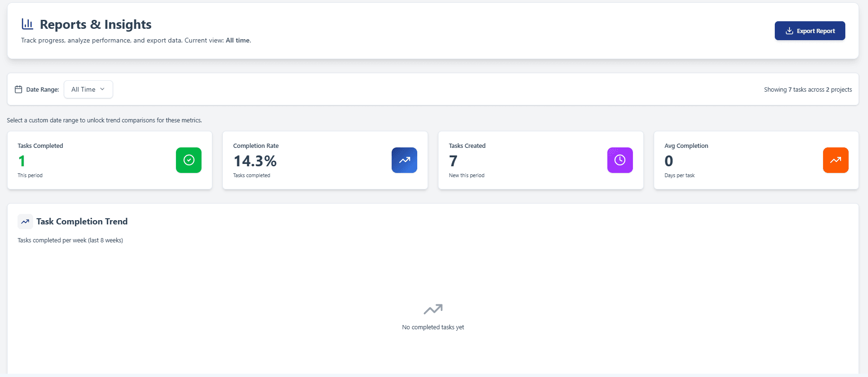This screenshot has height=377, width=868.
Task: Click the chevron arrow inside the All Time selector
Action: pos(102,89)
